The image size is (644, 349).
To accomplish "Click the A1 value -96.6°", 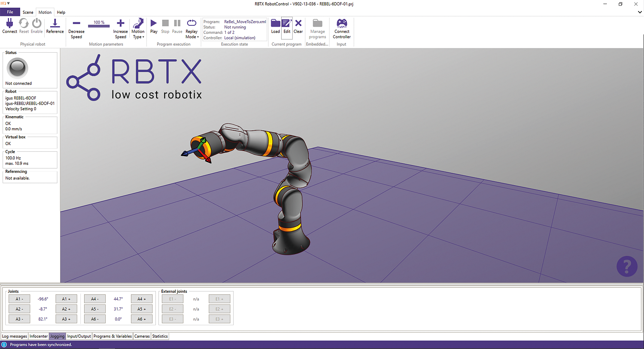I will tap(43, 299).
